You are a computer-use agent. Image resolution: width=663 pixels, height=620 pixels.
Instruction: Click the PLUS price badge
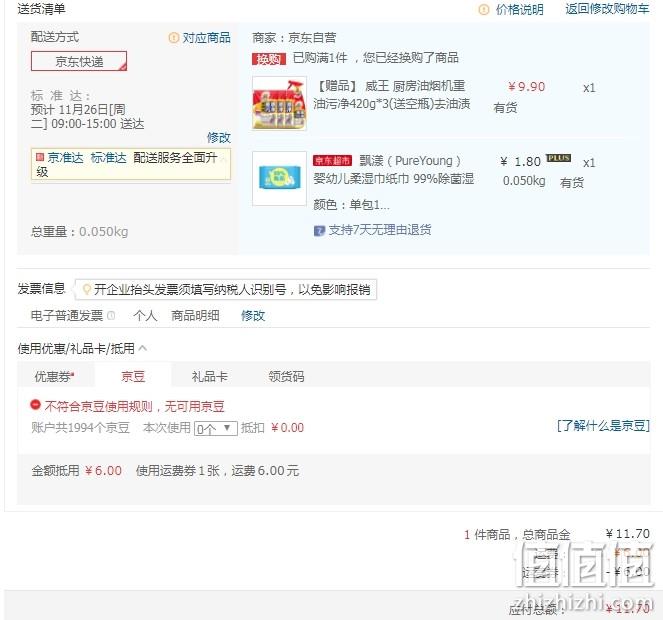559,158
